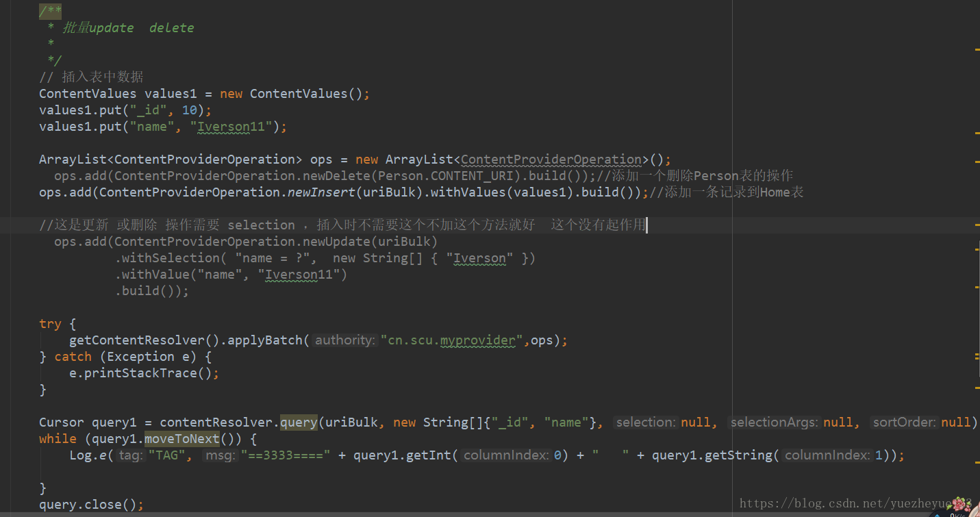Click highlighted "moveToNext" in while loop
This screenshot has height=517, width=980.
tap(182, 439)
